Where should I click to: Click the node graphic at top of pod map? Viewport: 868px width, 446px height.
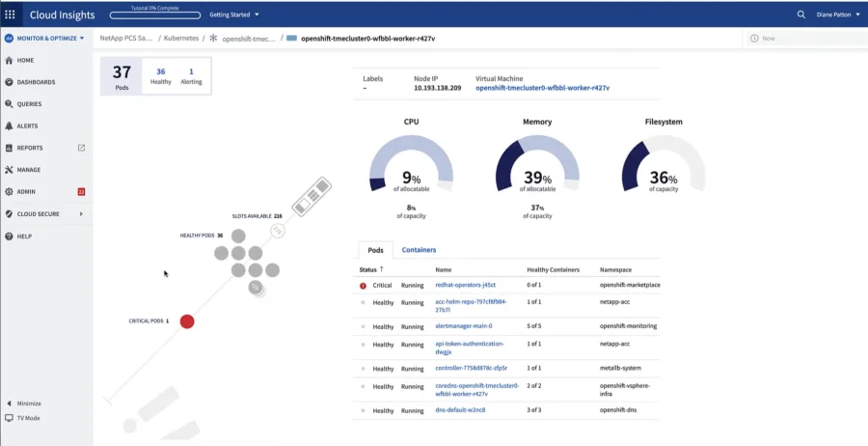click(312, 196)
